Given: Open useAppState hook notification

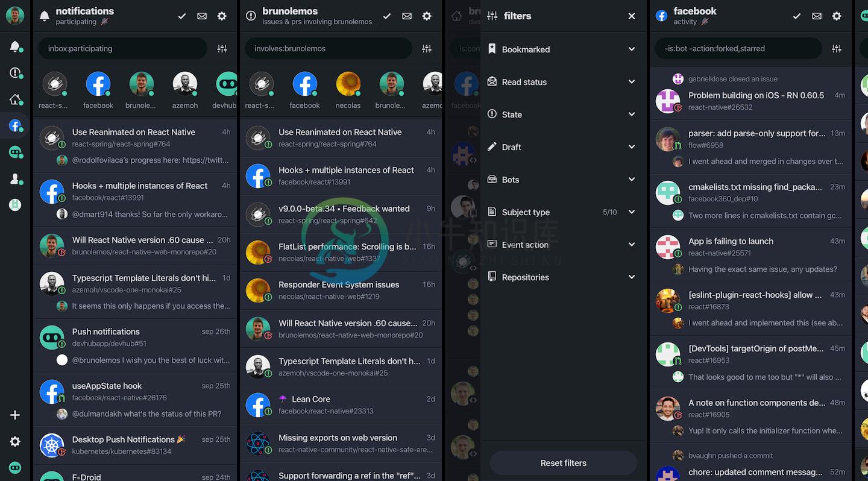Looking at the screenshot, I should (x=136, y=400).
